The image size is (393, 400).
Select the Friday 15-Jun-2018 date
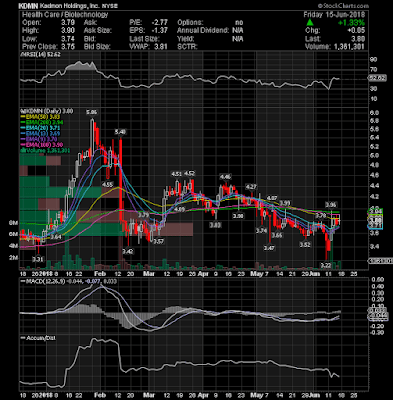point(334,15)
